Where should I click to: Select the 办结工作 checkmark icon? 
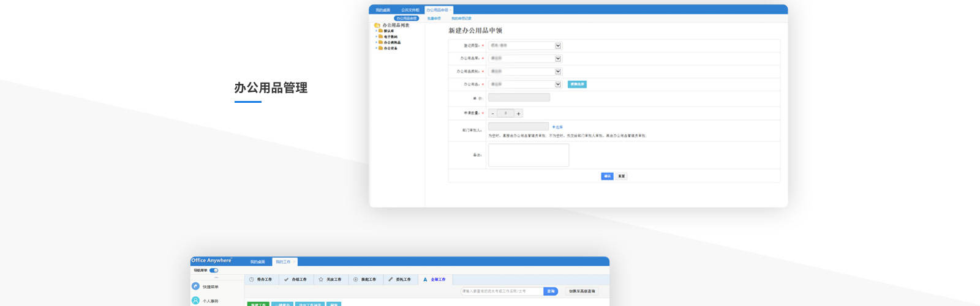(x=286, y=280)
